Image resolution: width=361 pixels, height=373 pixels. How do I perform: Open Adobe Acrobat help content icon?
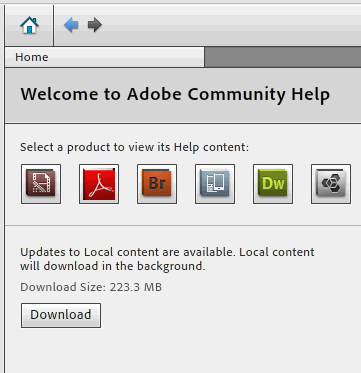99,184
